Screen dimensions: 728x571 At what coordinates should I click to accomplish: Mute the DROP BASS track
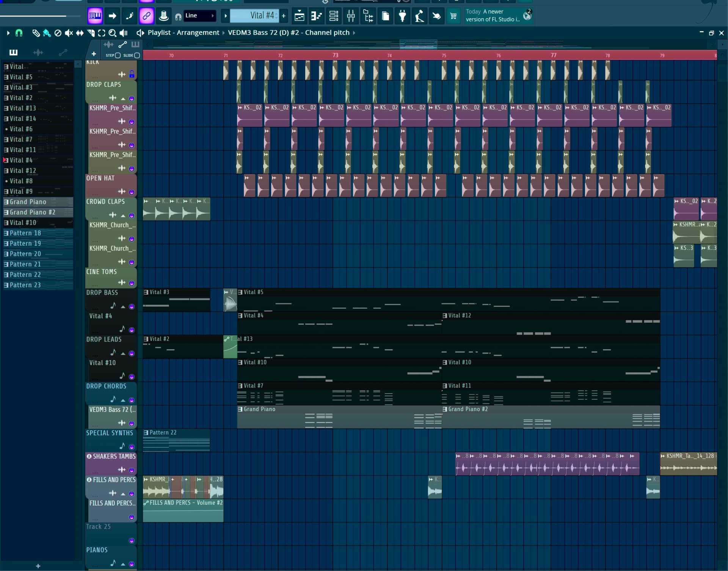pos(132,306)
